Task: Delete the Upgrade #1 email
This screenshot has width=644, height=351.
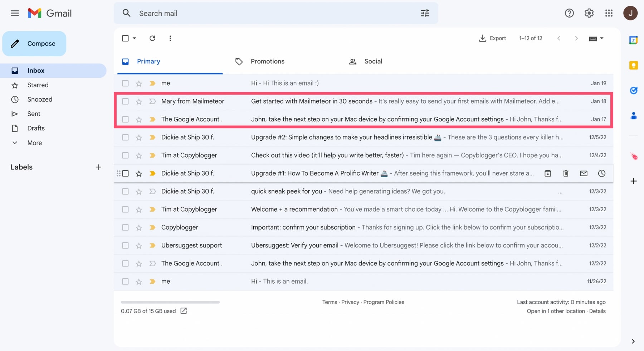Action: (x=566, y=173)
